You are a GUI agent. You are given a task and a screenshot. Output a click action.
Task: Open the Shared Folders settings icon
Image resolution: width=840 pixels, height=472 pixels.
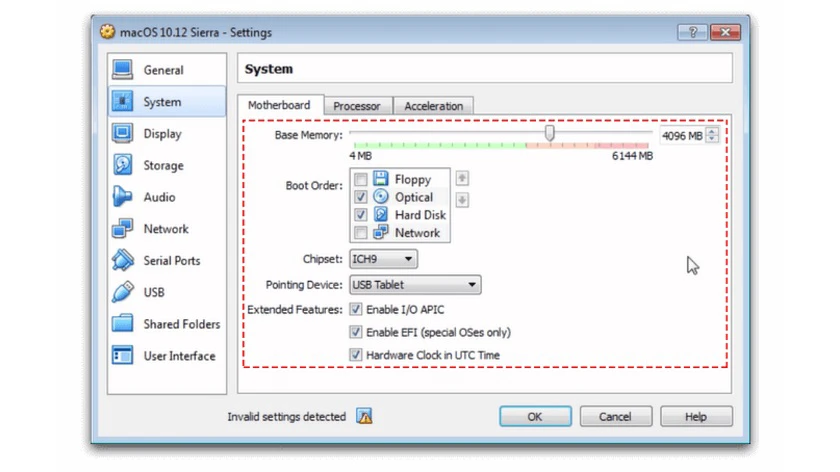[123, 324]
